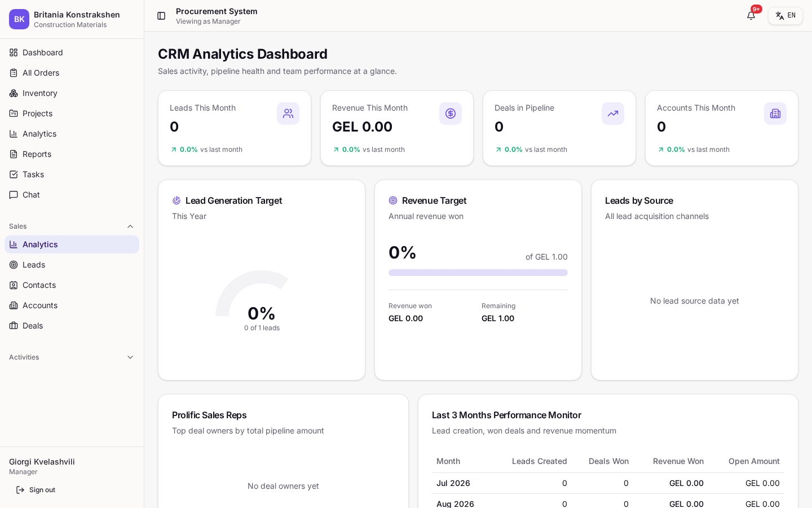Screen dimensions: 812x508
Task: Click the Leads Created column header
Action: pyautogui.click(x=540, y=461)
